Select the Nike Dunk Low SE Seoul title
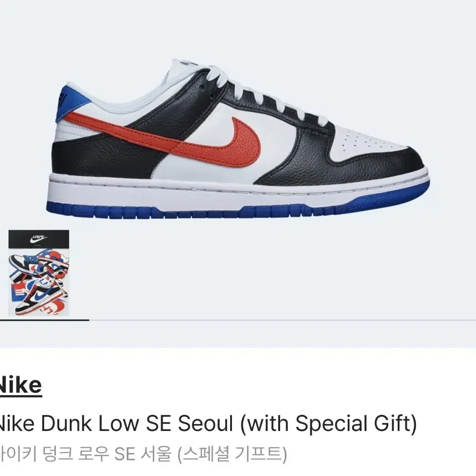The image size is (476, 476). [x=208, y=423]
